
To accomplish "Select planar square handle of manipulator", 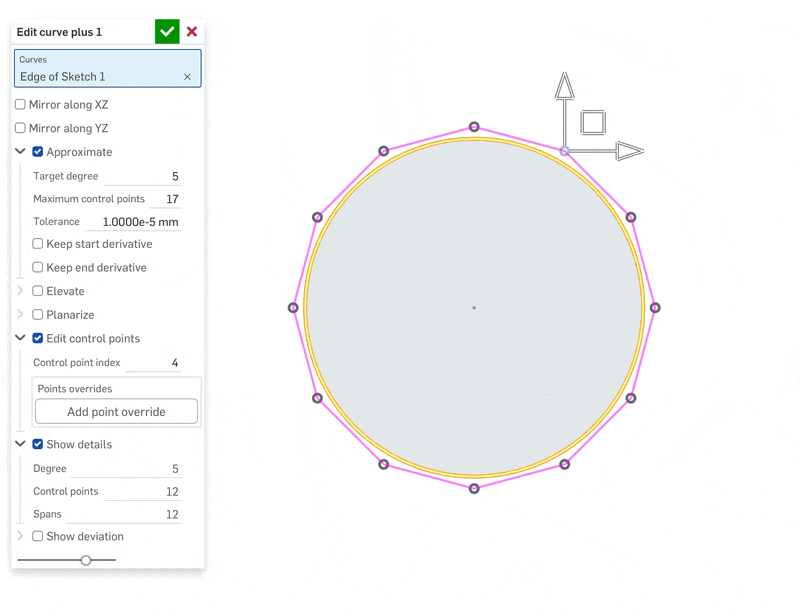I will pos(593,122).
